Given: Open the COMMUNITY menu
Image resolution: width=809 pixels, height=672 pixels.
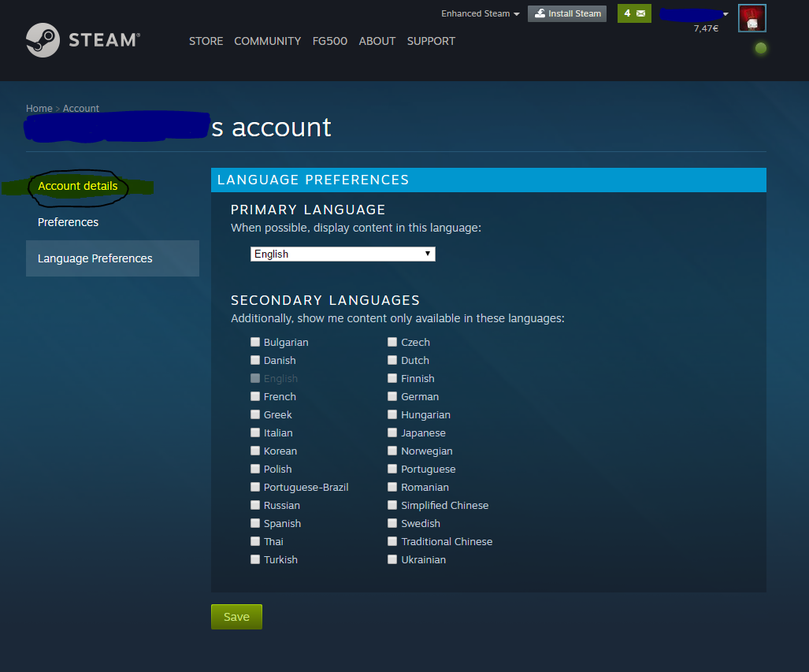Looking at the screenshot, I should [267, 41].
